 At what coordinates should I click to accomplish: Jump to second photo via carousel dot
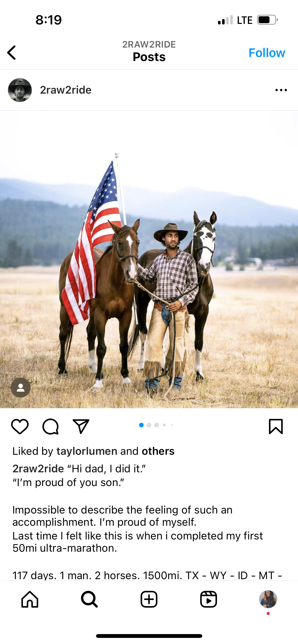[149, 425]
